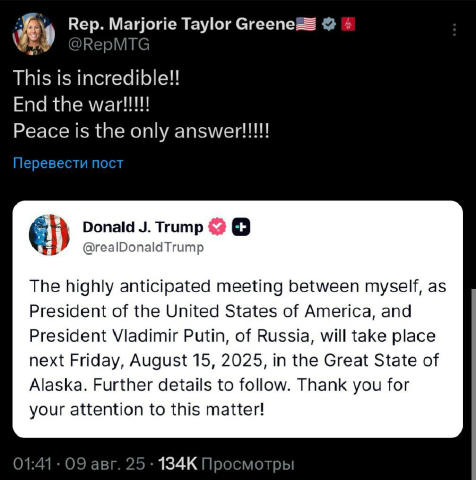This screenshot has height=480, width=476.
Task: Click the gray scrollbar on the right edge
Action: (x=474, y=383)
